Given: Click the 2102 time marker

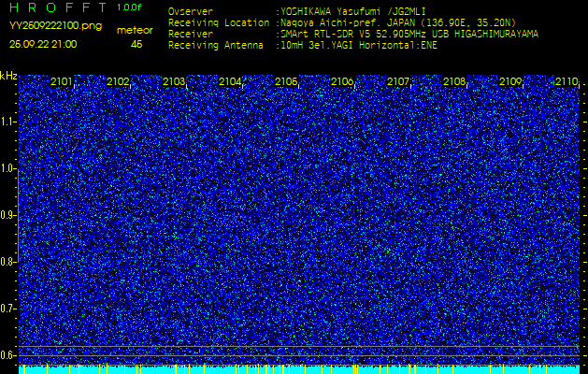Looking at the screenshot, I should [118, 81].
